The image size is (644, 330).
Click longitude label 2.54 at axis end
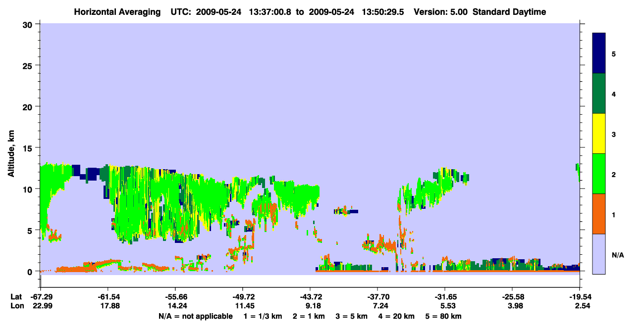[580, 306]
